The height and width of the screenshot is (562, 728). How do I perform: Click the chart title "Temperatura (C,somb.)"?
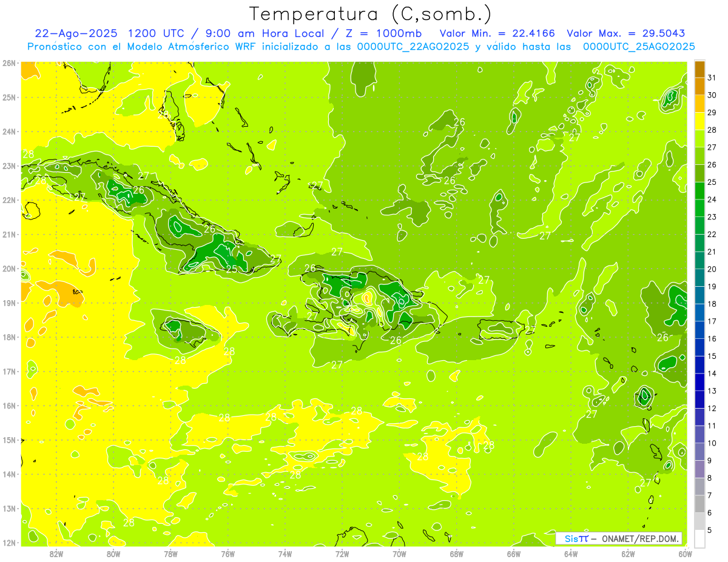pyautogui.click(x=371, y=13)
